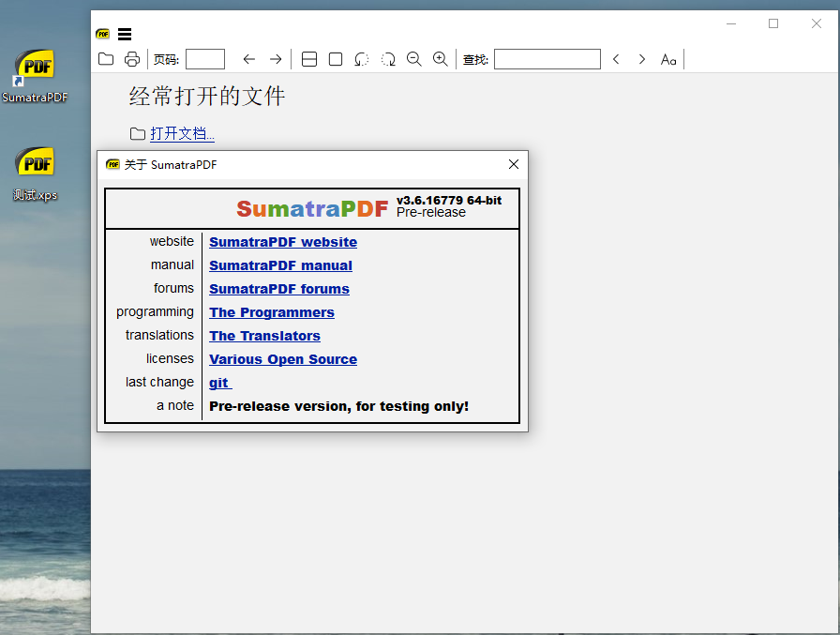Open the 打开文档 link

[x=182, y=133]
